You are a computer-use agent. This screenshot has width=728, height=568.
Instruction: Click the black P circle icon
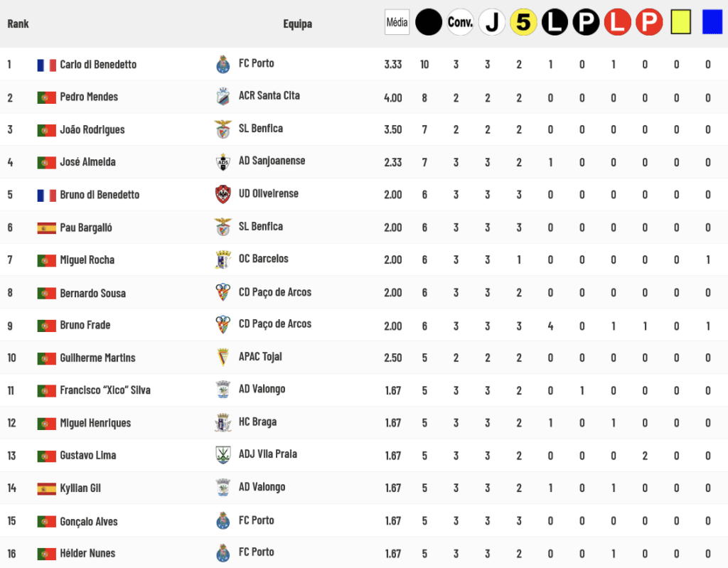coord(586,22)
